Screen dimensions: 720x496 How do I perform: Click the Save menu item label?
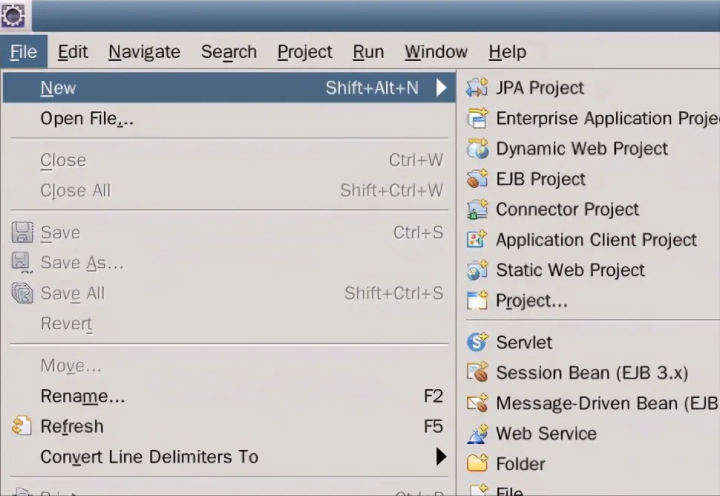[x=60, y=232]
